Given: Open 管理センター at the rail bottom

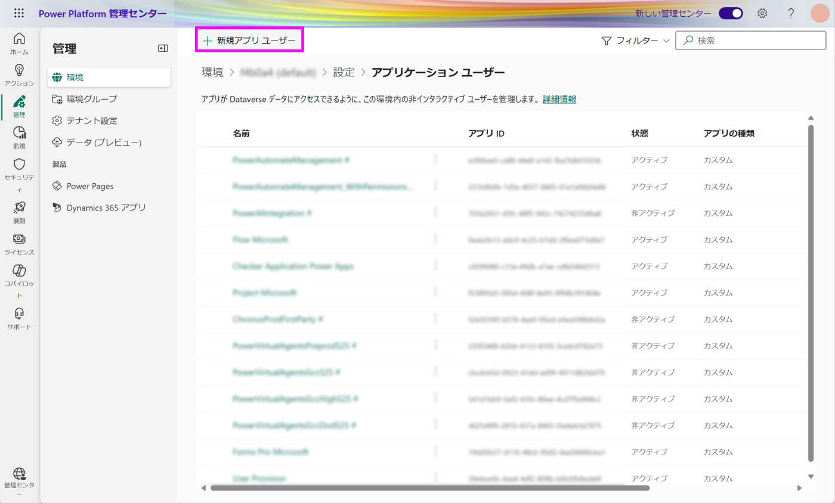Looking at the screenshot, I should 19,482.
